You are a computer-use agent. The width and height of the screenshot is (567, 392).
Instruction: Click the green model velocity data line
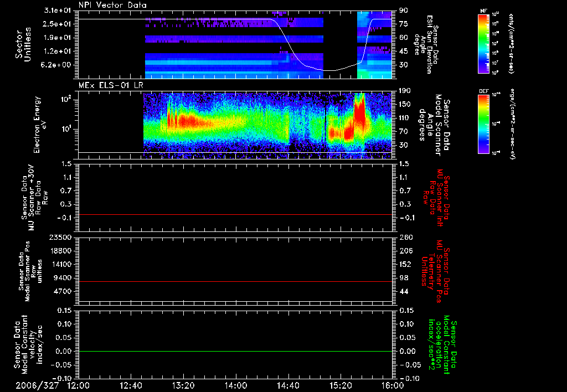tap(235, 351)
